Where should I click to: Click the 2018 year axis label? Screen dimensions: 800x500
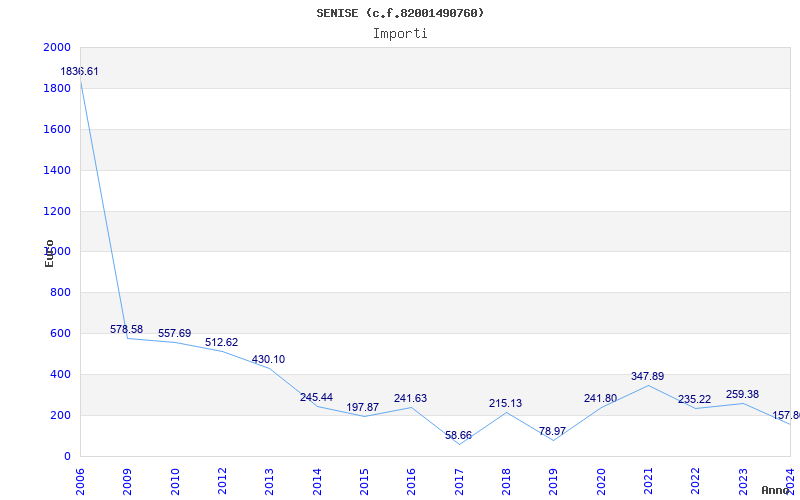(x=506, y=482)
